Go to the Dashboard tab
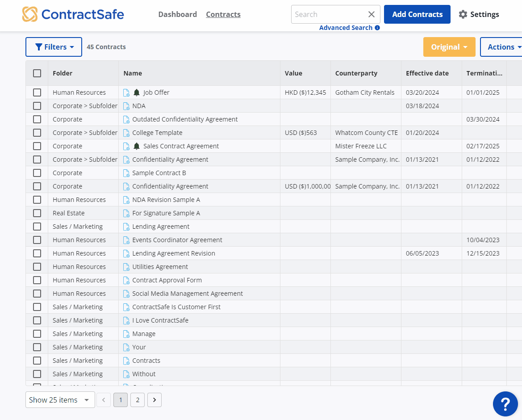The width and height of the screenshot is (522, 420). tap(177, 14)
